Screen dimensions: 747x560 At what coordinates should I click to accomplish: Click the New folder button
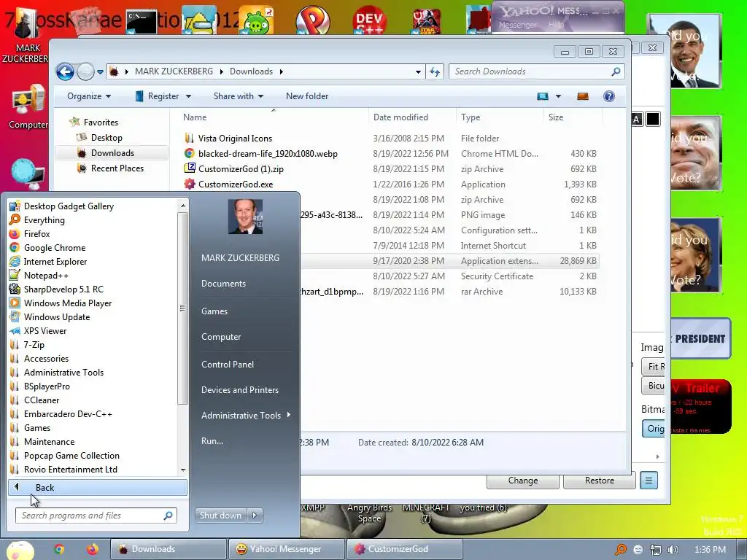click(307, 96)
